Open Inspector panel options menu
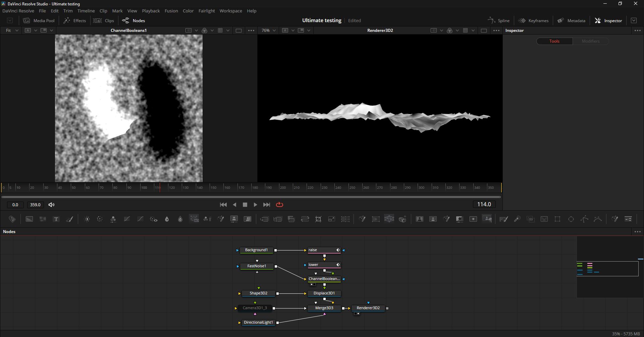Image resolution: width=644 pixels, height=337 pixels. tap(637, 30)
